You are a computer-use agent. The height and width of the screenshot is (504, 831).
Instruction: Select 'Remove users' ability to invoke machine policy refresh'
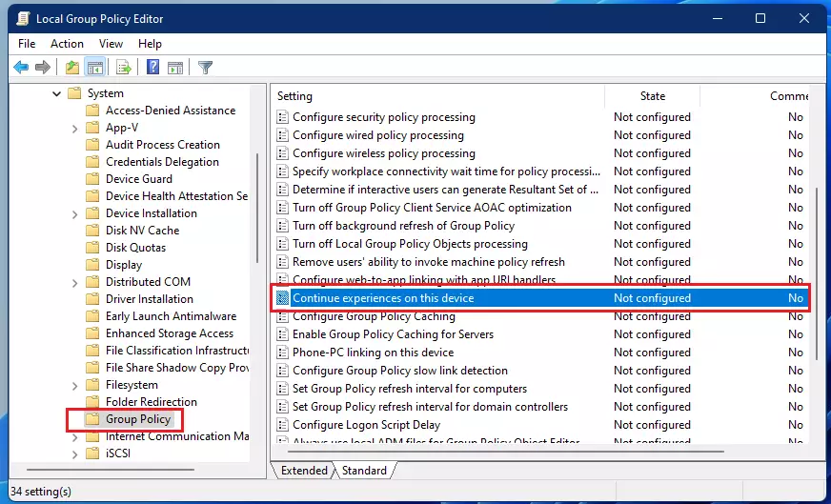(429, 262)
